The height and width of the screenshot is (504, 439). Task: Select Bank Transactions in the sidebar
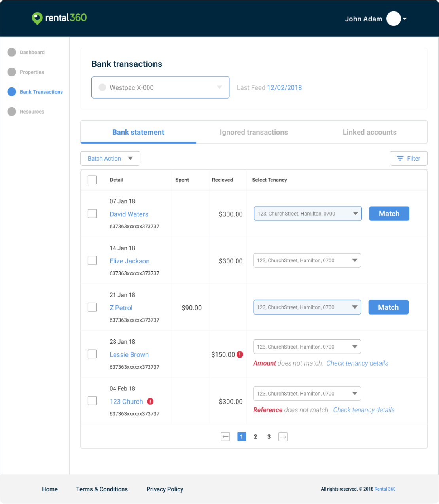tap(41, 92)
